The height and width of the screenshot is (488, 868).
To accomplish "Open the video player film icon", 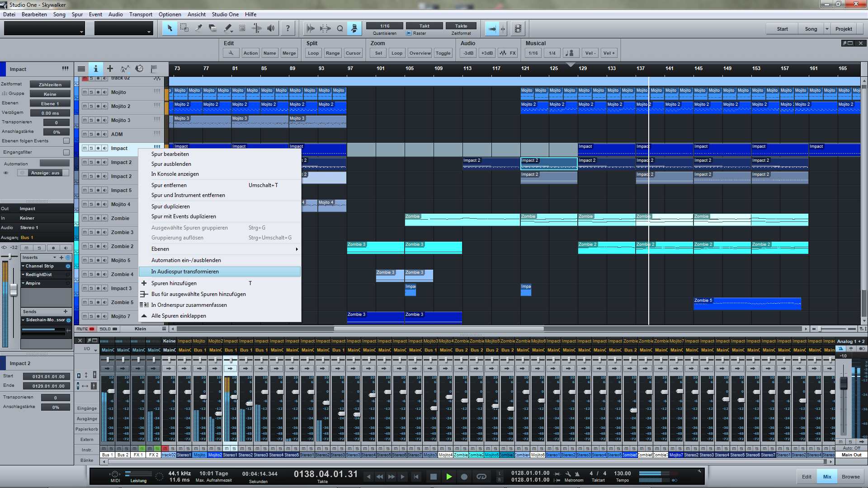I will (518, 29).
